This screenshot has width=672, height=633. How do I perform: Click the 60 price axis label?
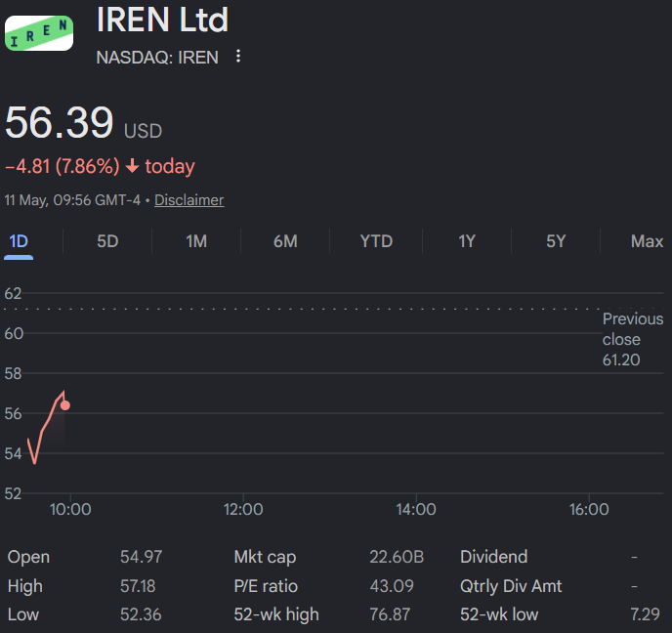[14, 333]
